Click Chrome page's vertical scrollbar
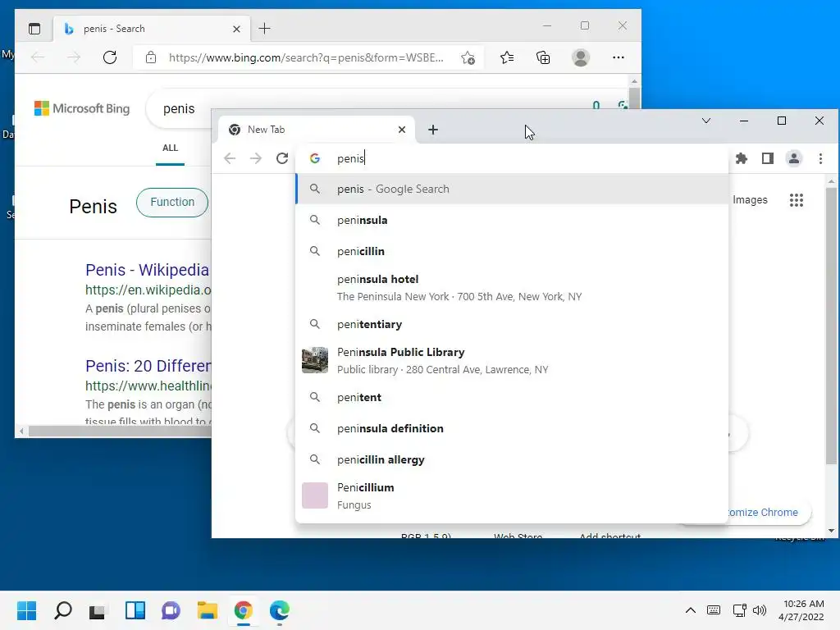The height and width of the screenshot is (630, 840). [832, 326]
